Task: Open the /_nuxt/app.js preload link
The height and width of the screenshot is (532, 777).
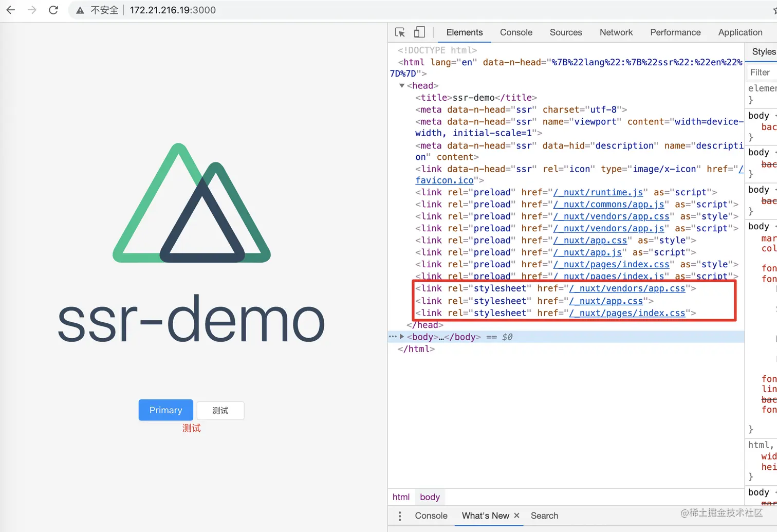Action: pyautogui.click(x=587, y=252)
